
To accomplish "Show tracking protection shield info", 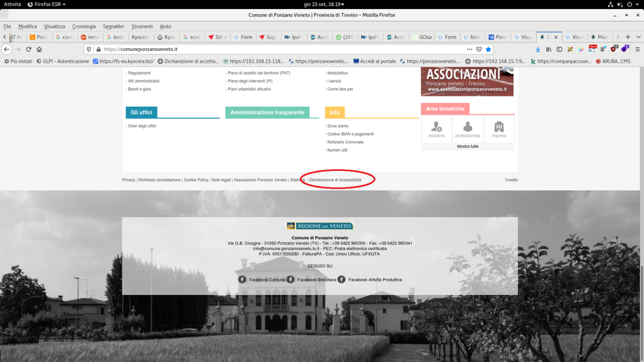I will [x=89, y=49].
